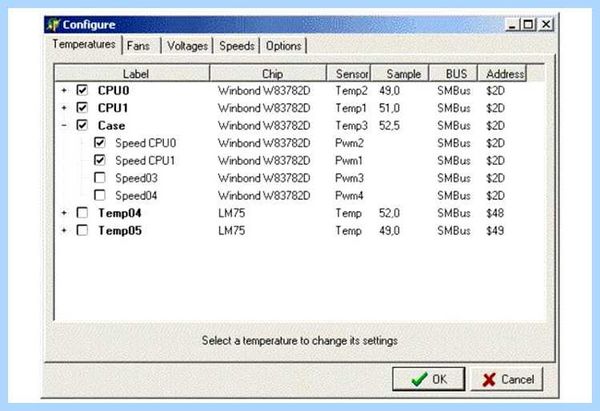The width and height of the screenshot is (600, 411).
Task: Click Winbond W83782D chip in CPU0 row
Action: pos(264,91)
